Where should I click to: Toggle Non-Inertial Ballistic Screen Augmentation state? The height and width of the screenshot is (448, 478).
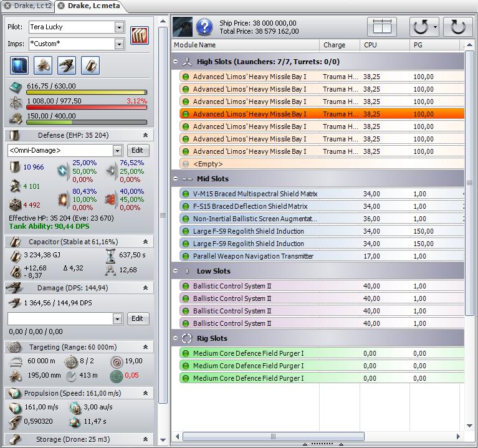[185, 219]
